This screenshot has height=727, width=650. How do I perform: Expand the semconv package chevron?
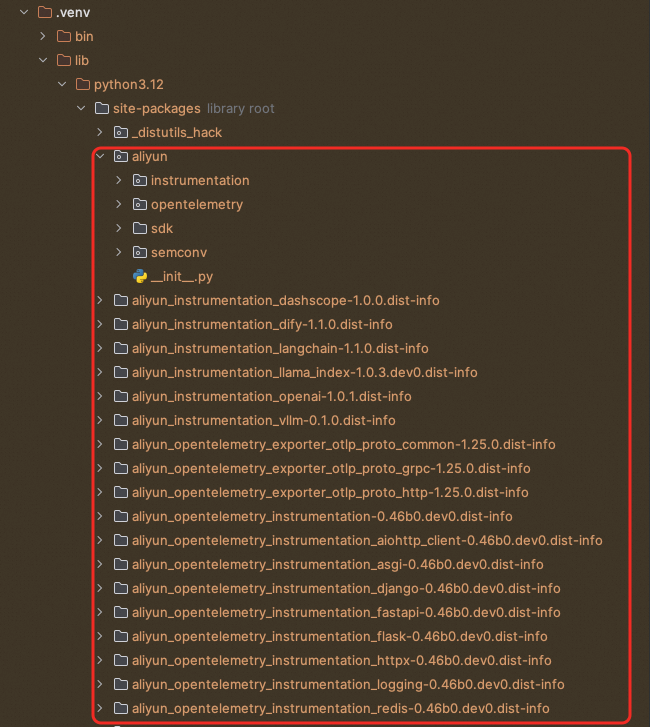tap(119, 252)
